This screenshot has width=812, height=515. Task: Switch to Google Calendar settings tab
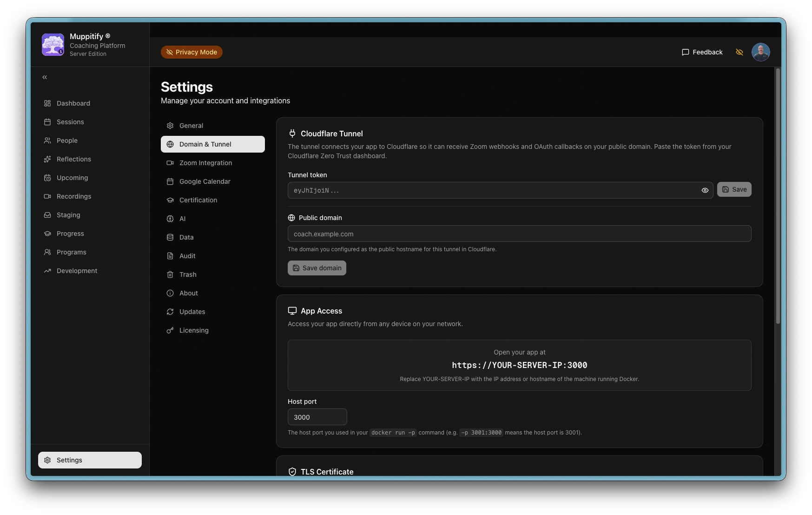pyautogui.click(x=205, y=181)
